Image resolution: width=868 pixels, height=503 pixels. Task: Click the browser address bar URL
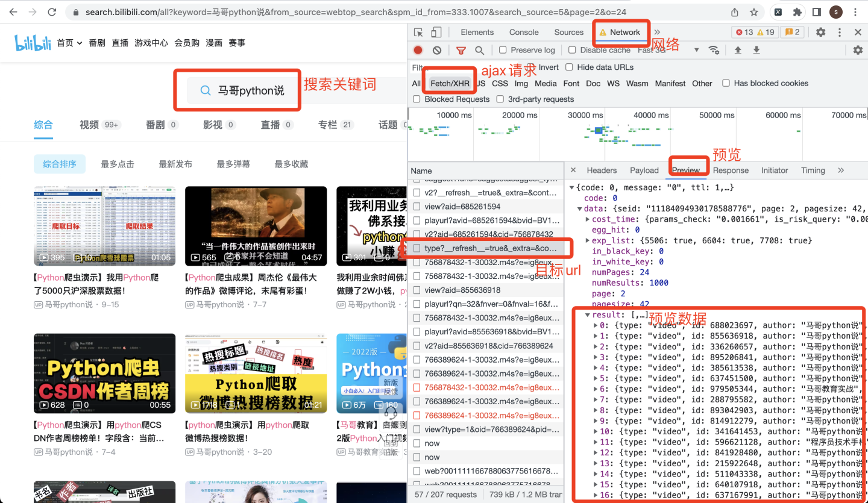356,12
